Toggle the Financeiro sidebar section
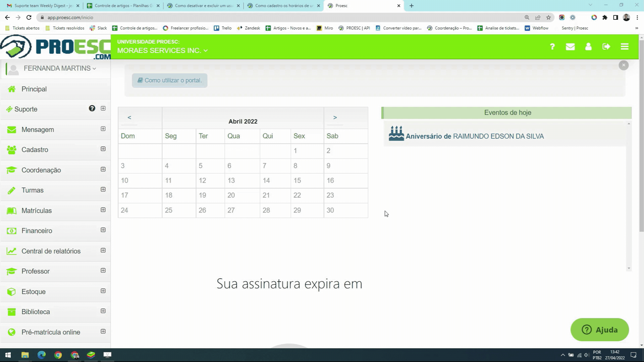Viewport: 644px width, 362px height. [x=103, y=230]
